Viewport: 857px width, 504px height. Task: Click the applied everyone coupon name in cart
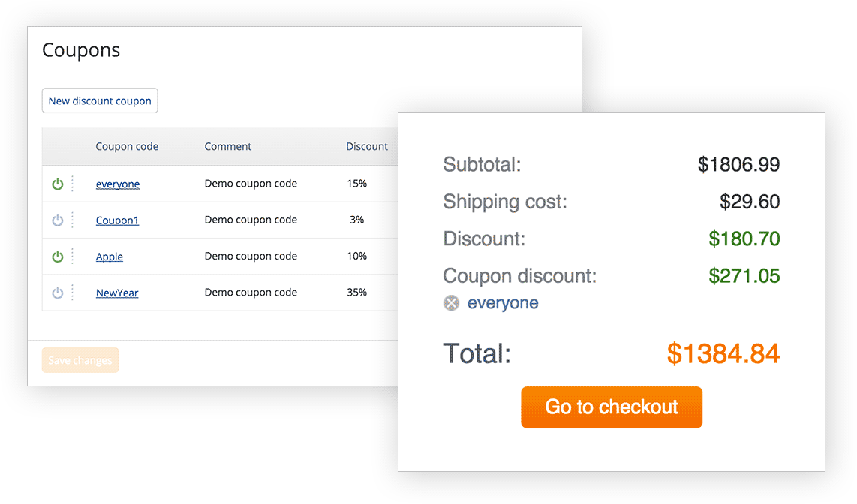click(503, 303)
